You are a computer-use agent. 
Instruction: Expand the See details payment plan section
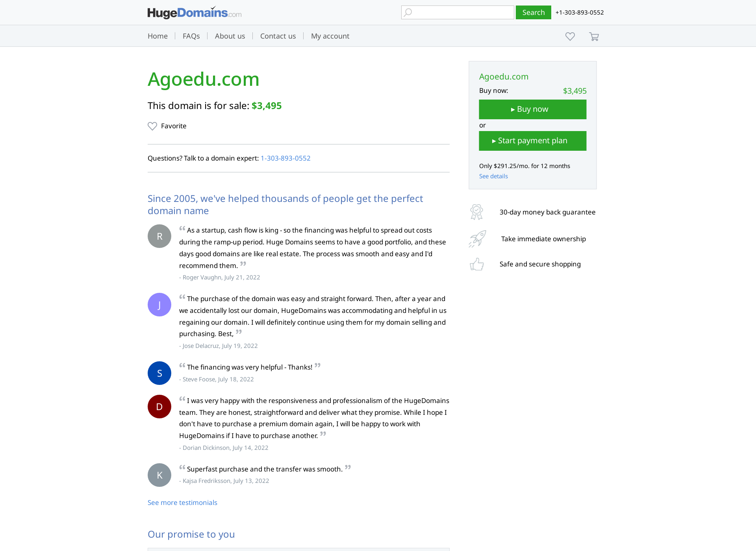coord(494,176)
